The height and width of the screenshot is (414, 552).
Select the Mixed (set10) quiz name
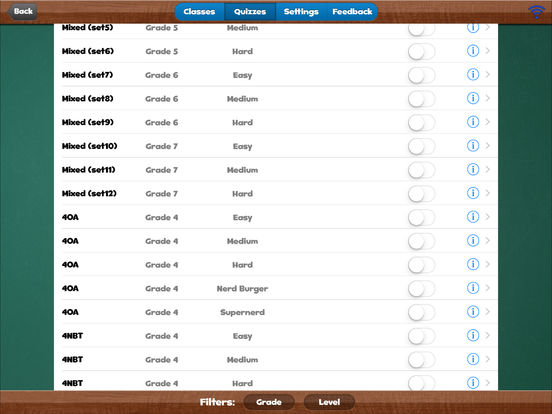point(89,146)
